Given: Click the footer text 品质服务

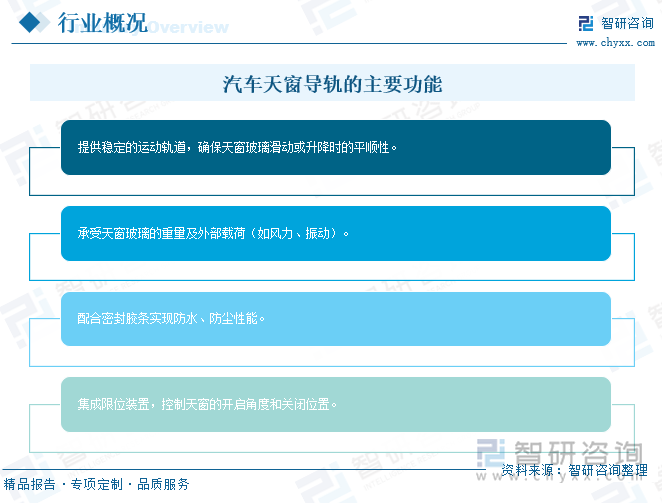Looking at the screenshot, I should 163,484.
